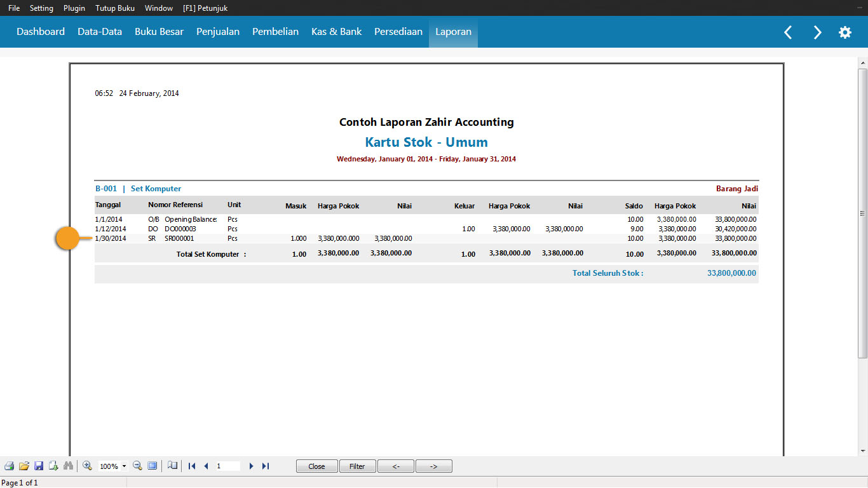Click the '->' next period button

[433, 466]
